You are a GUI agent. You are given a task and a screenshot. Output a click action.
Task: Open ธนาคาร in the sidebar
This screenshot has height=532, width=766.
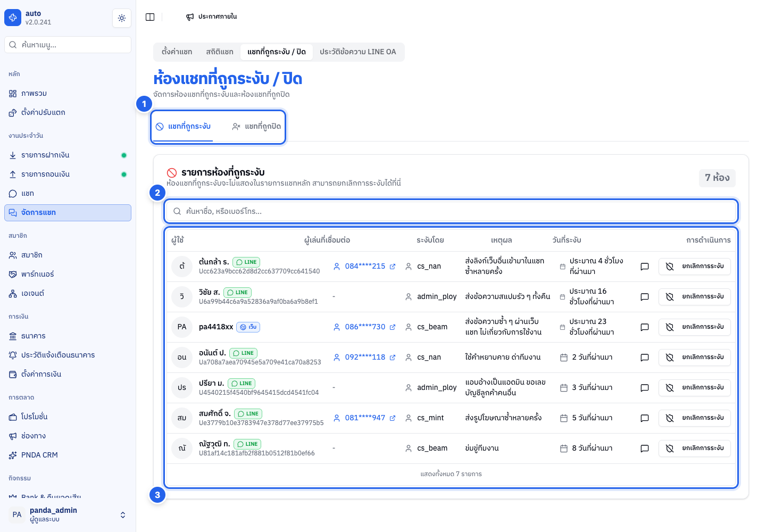pyautogui.click(x=68, y=336)
